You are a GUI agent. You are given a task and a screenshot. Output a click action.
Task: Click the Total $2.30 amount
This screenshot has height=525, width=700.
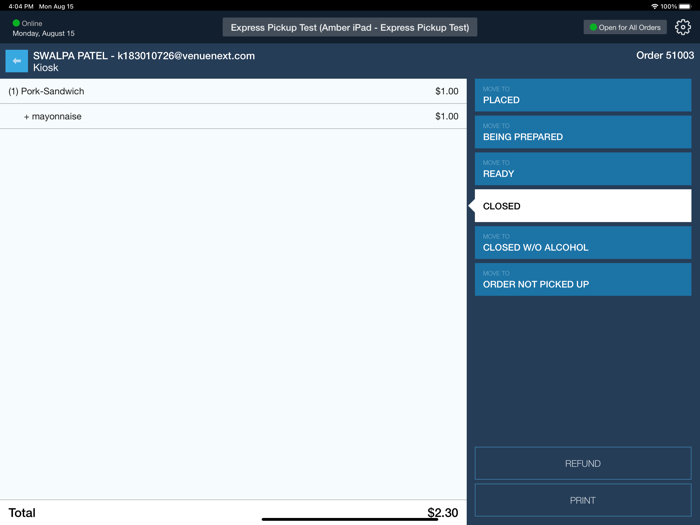coord(442,512)
